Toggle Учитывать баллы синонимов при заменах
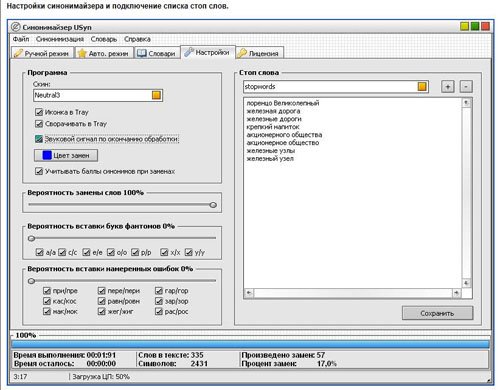 pyautogui.click(x=39, y=171)
